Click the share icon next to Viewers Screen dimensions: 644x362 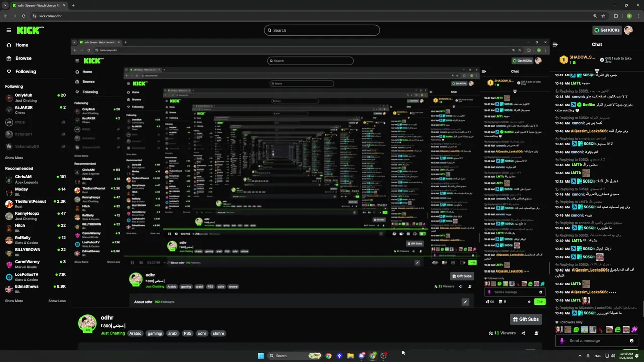(x=523, y=333)
